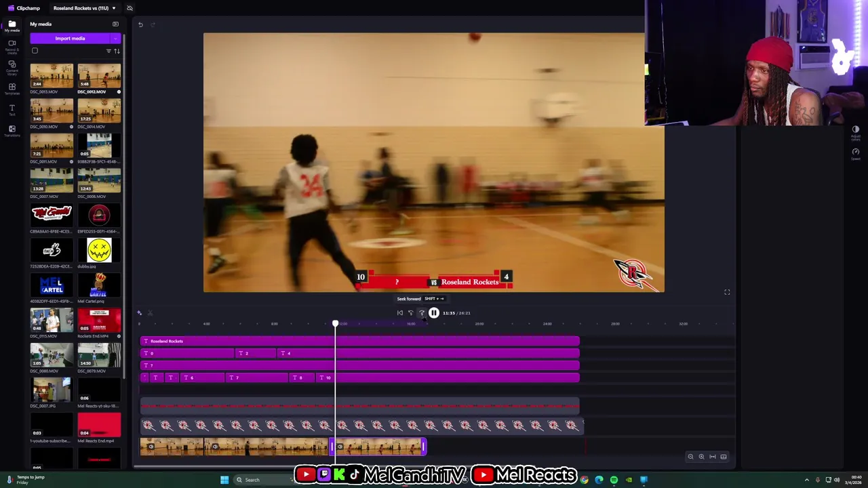Expand the Import media dropdown arrow
The width and height of the screenshot is (868, 488).
[x=116, y=39]
